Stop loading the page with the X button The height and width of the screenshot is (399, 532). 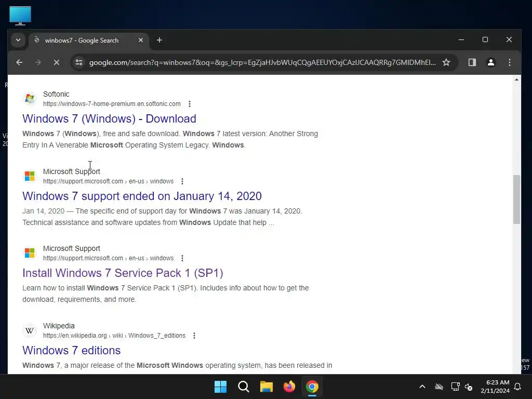click(x=56, y=62)
